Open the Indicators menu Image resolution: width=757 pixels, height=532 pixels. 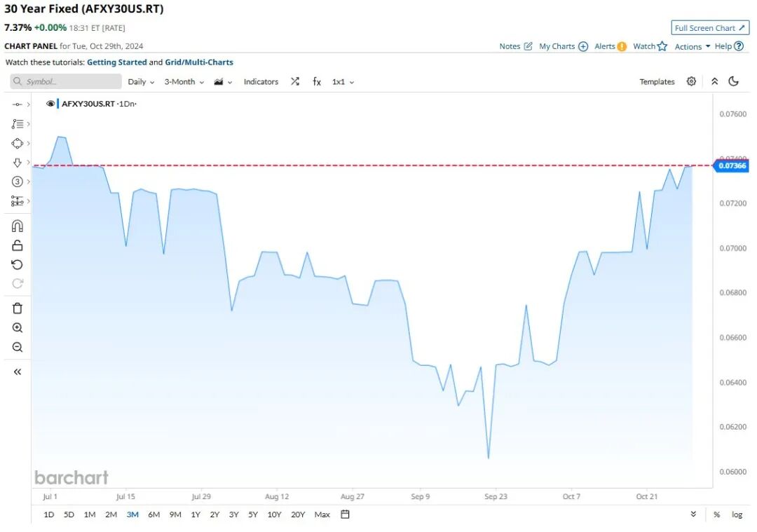(261, 82)
